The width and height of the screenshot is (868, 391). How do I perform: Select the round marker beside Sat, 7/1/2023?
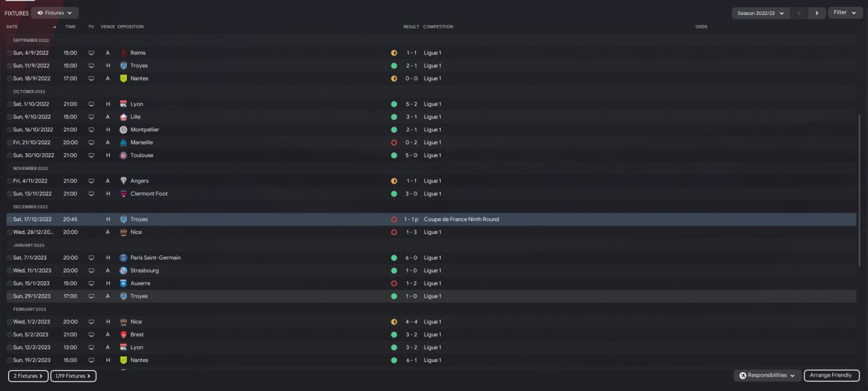[9, 258]
